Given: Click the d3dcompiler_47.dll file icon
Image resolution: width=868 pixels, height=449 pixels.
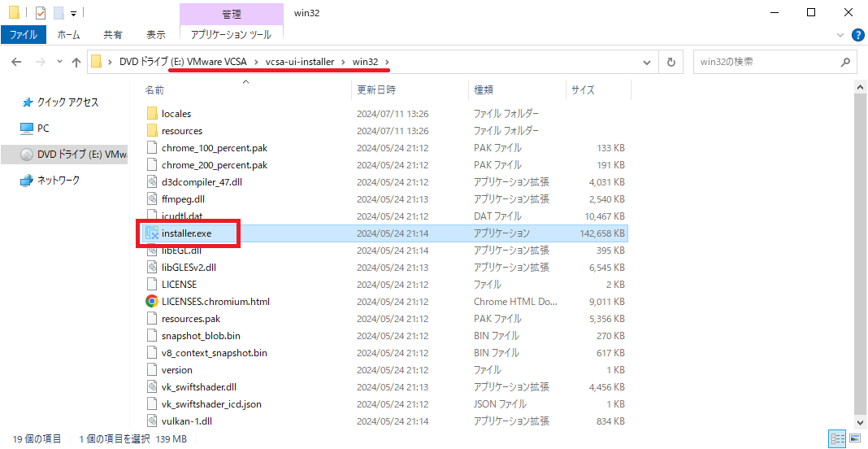Looking at the screenshot, I should pos(152,182).
